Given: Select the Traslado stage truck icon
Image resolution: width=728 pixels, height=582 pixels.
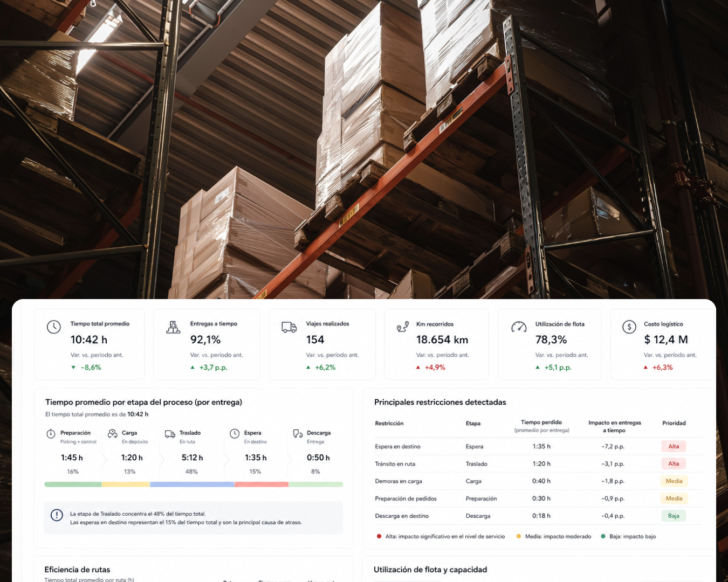Looking at the screenshot, I should 170,434.
